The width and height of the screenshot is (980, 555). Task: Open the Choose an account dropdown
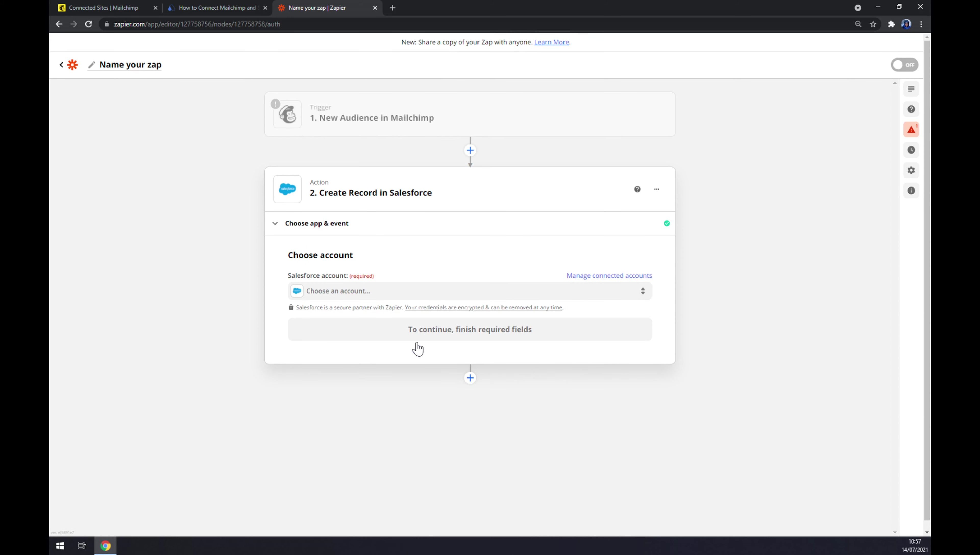tap(470, 291)
